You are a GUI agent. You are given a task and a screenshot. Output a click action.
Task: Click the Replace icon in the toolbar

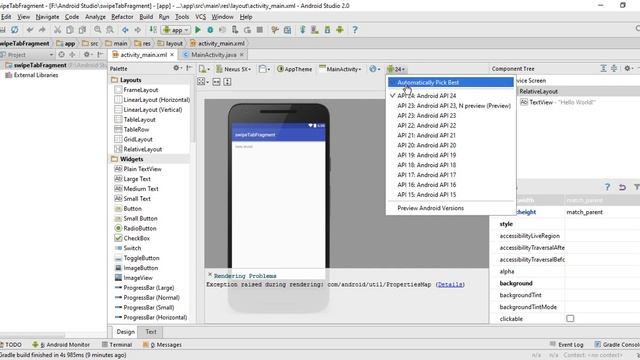click(110, 30)
